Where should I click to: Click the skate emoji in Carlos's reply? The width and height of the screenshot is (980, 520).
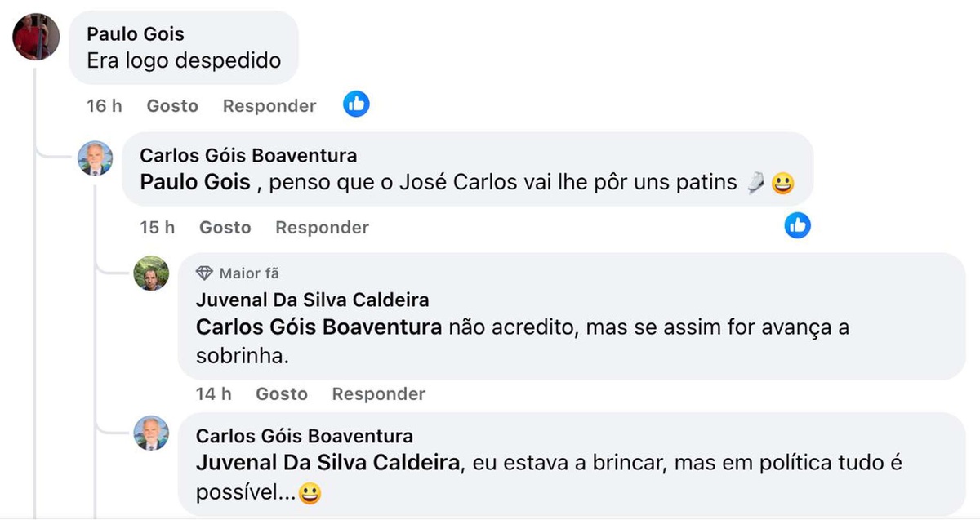[x=755, y=183]
